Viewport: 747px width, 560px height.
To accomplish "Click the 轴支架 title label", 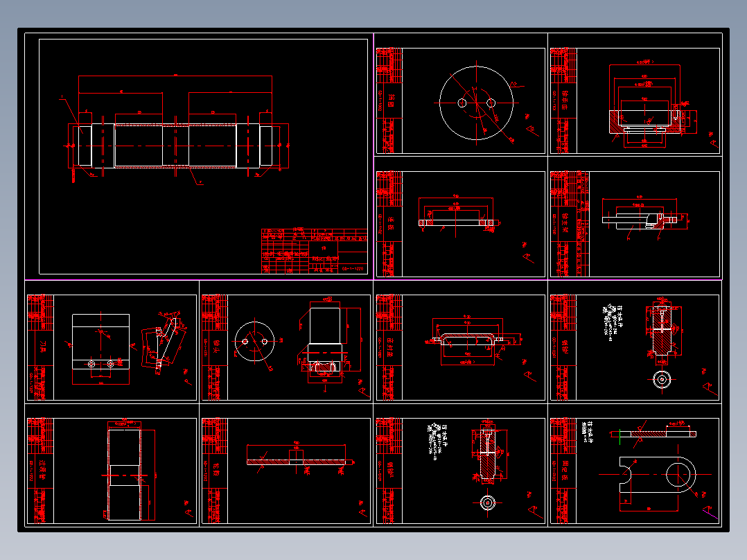I will coord(565,223).
